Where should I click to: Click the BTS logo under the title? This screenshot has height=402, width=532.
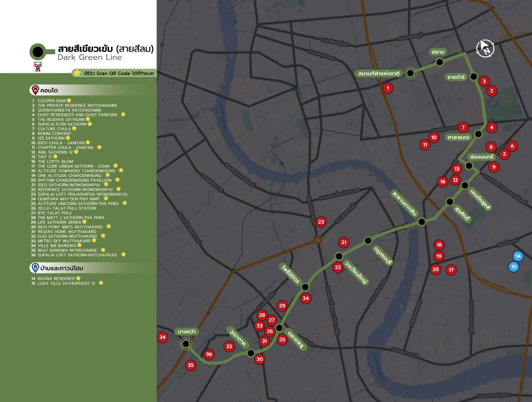(x=38, y=67)
